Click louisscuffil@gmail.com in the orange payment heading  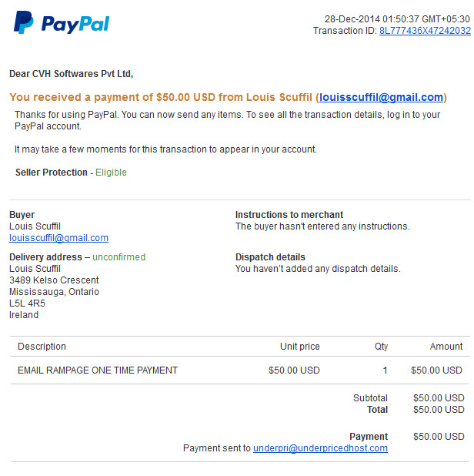pyautogui.click(x=381, y=97)
